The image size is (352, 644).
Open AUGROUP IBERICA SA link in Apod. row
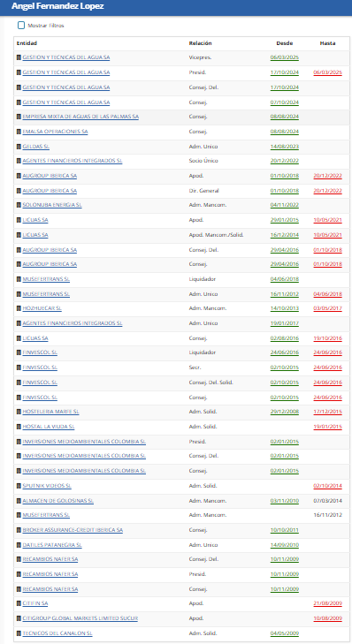coord(50,176)
